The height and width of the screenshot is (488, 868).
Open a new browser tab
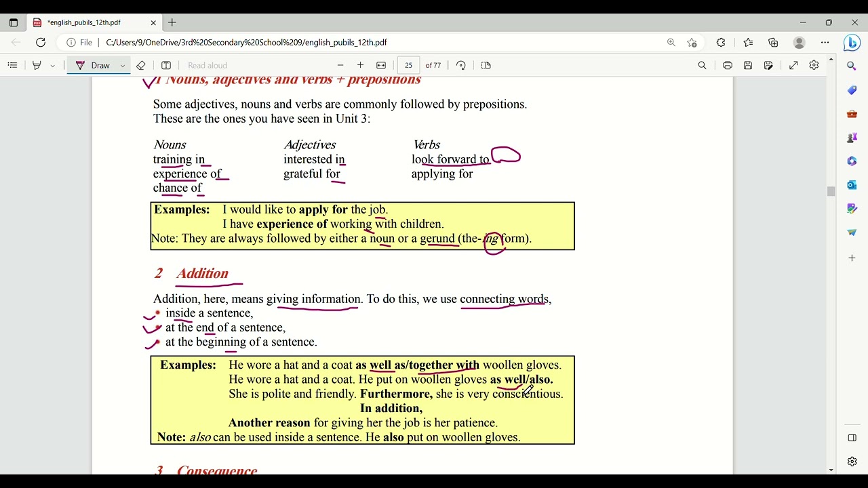pos(172,22)
